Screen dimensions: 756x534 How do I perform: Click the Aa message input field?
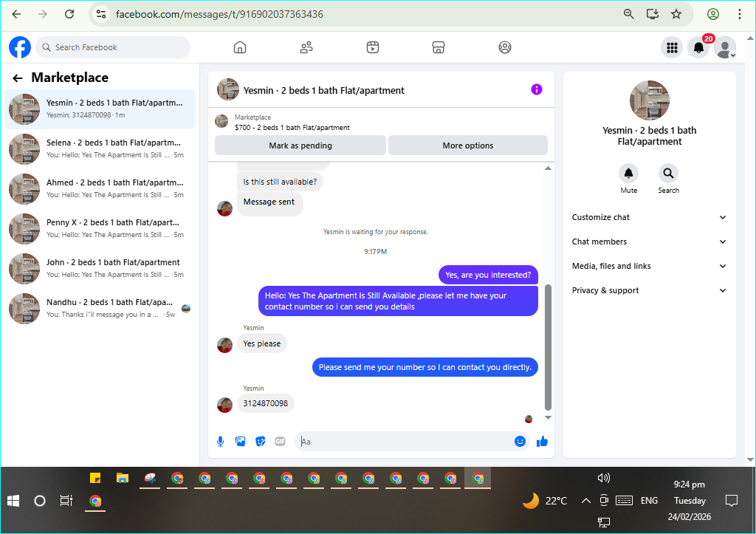pyautogui.click(x=405, y=442)
